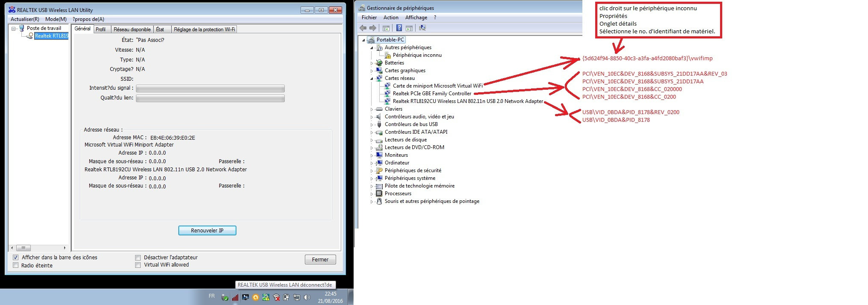Click the Qualité du lien progress bar

point(210,98)
